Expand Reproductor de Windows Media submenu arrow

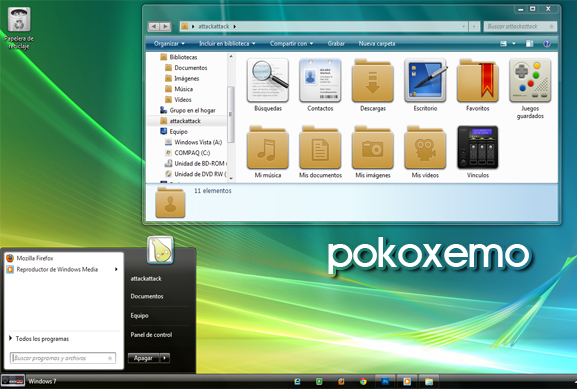(116, 269)
